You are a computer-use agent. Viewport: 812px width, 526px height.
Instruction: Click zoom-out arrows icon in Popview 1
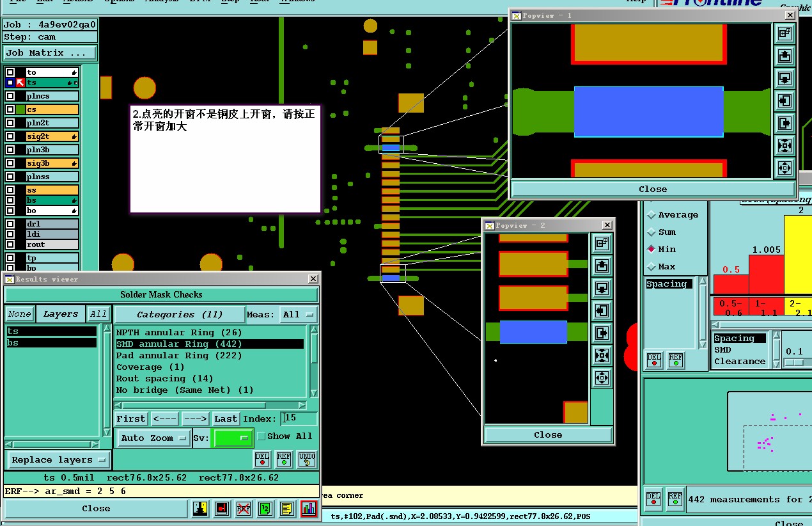[785, 145]
